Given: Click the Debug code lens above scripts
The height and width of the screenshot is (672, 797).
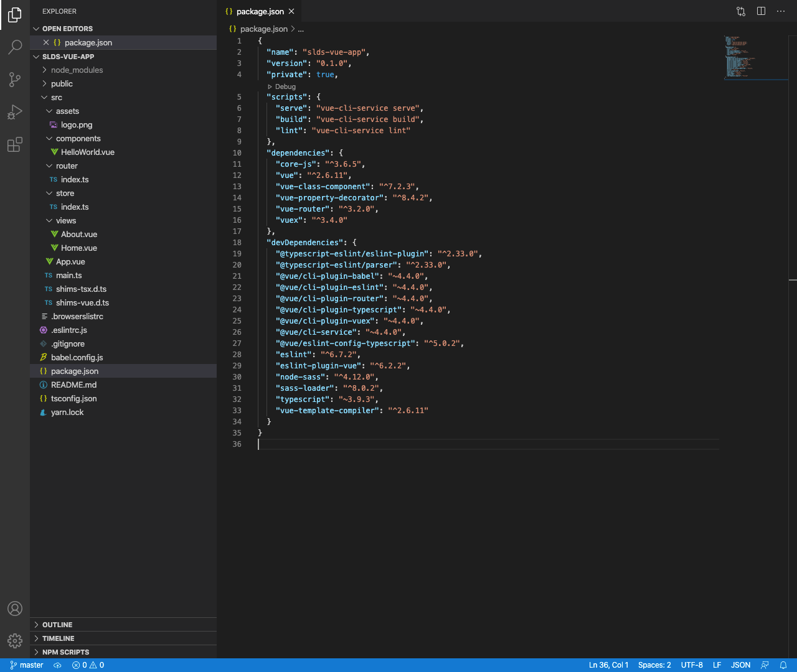Looking at the screenshot, I should pyautogui.click(x=285, y=86).
